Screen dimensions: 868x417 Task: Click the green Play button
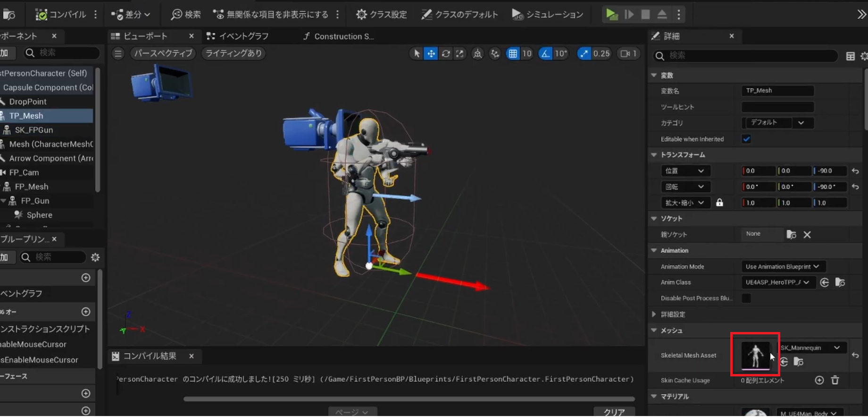tap(611, 15)
